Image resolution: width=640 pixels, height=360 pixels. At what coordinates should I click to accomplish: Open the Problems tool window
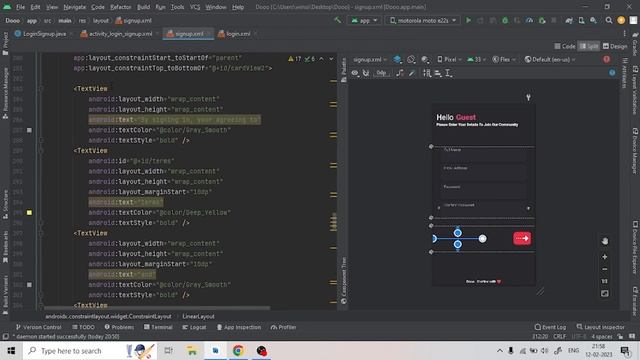tap(119, 327)
